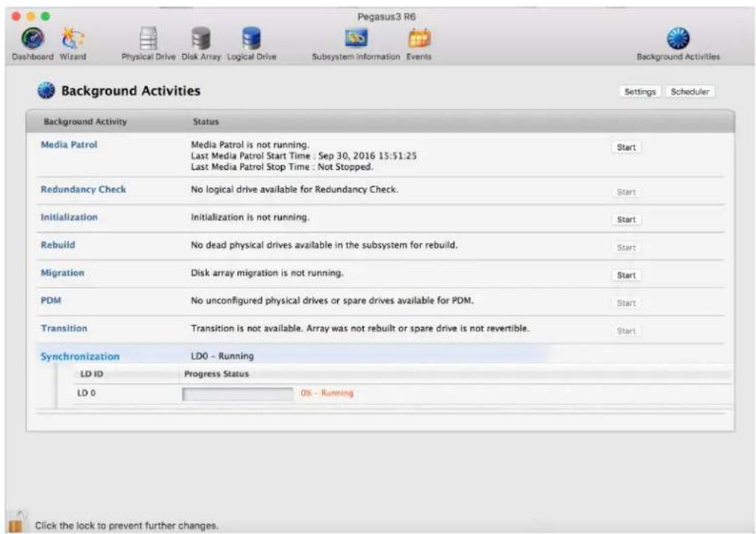Image resolution: width=756 pixels, height=534 pixels.
Task: Click the 'No dead physical drives available' status
Action: click(324, 244)
